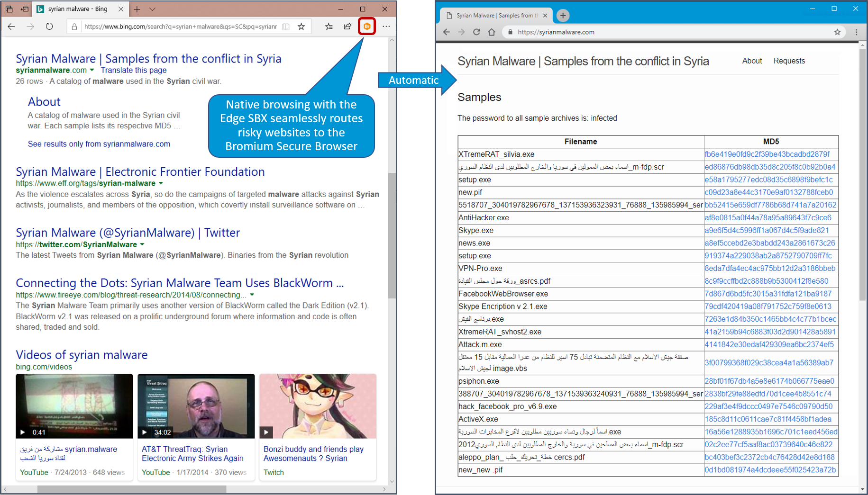Screen dimensions: 868x495
Task: Go back in the Edge browser
Action: coord(12,27)
